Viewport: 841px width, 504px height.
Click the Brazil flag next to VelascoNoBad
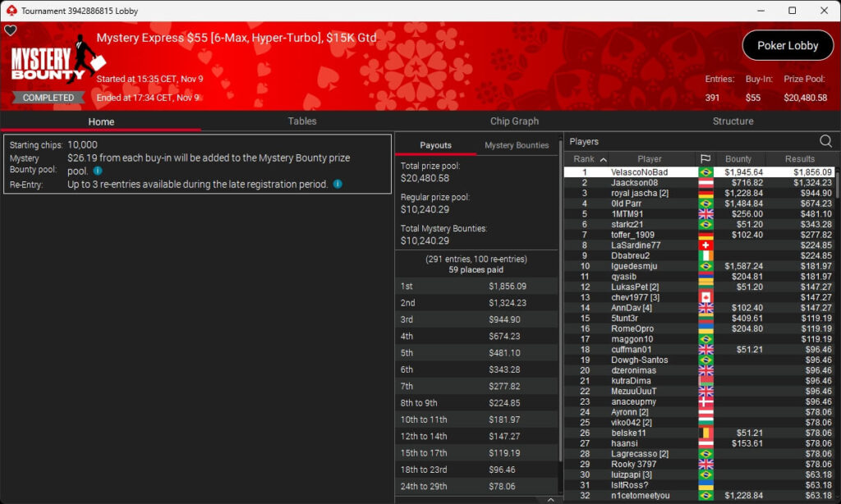(705, 172)
